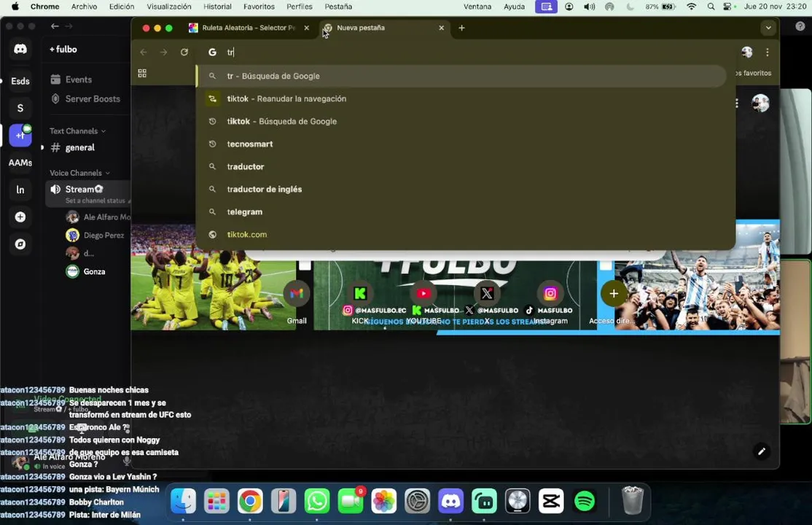Open the Chrome apps grid icon
This screenshot has width=812, height=525.
[142, 74]
